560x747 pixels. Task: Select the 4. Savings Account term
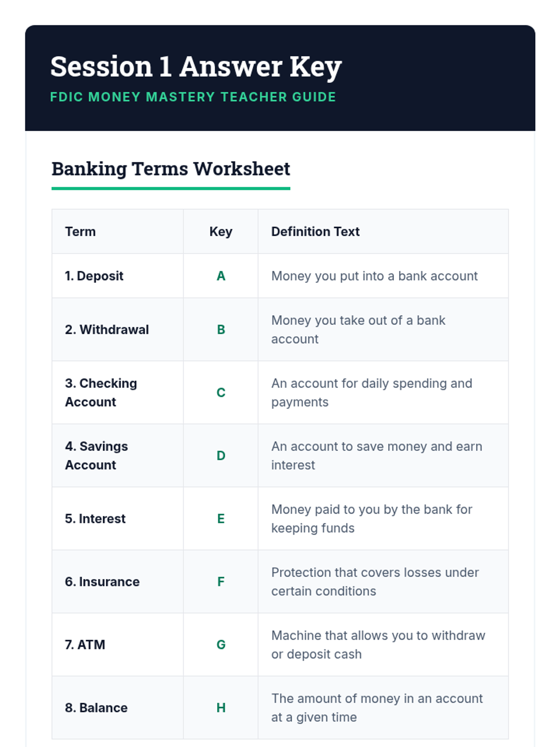(96, 456)
